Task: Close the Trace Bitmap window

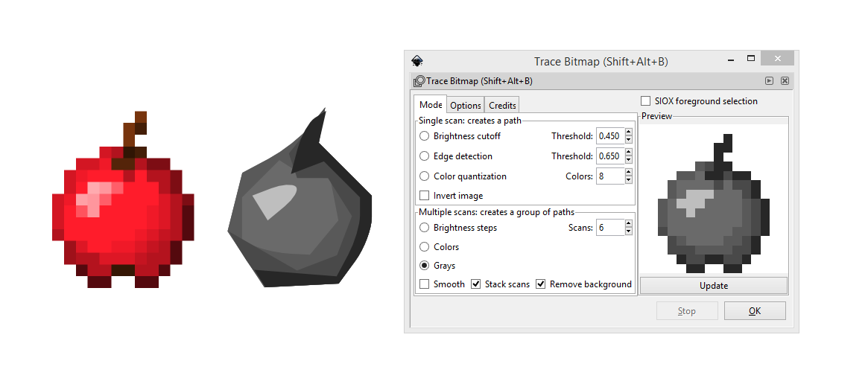Action: pyautogui.click(x=777, y=58)
